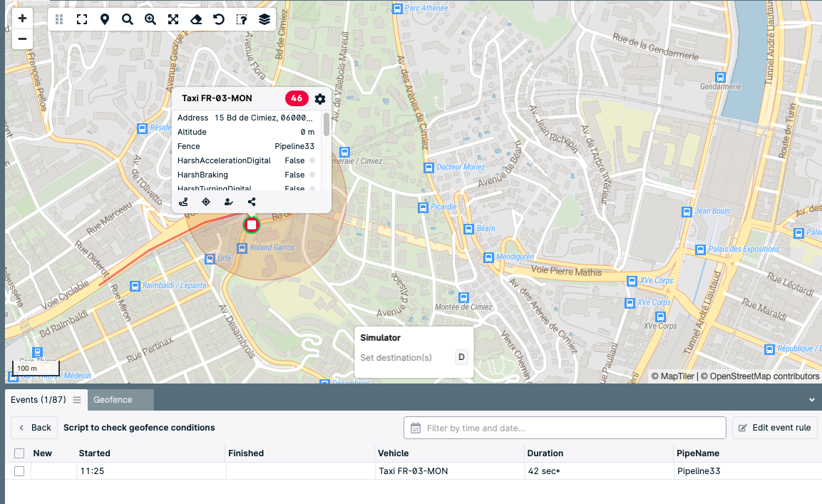The width and height of the screenshot is (822, 504).
Task: Toggle the select-all checkbox in events header
Action: pos(19,453)
